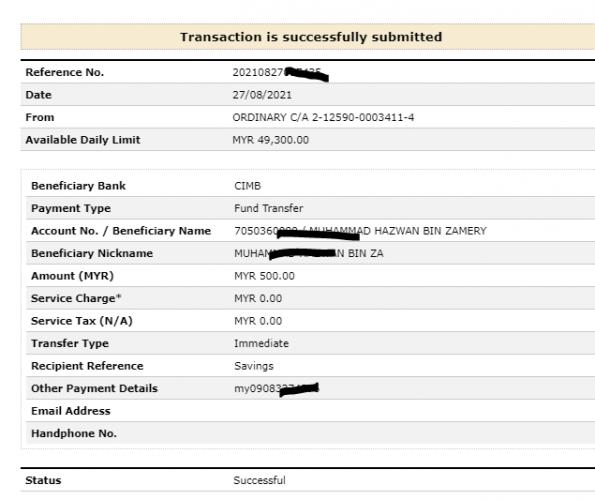Click the Immediate transfer type value
Screen dimensions: 595x500
click(261, 343)
